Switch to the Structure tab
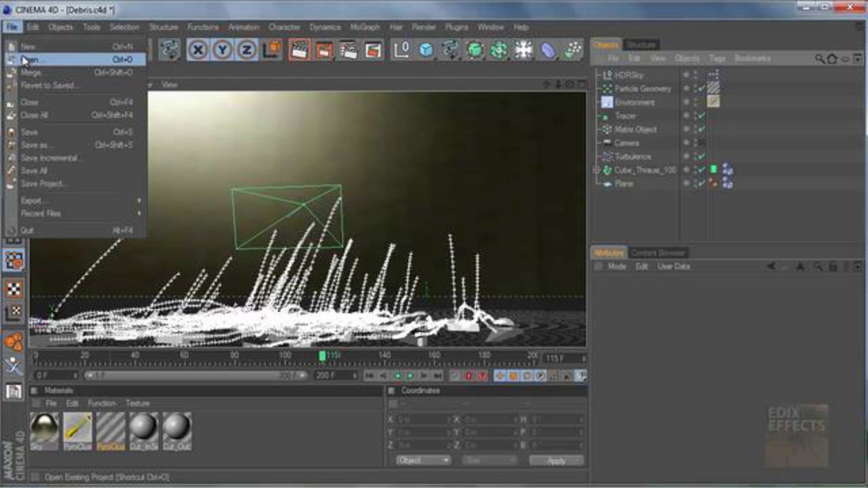868x488 pixels. (x=641, y=45)
